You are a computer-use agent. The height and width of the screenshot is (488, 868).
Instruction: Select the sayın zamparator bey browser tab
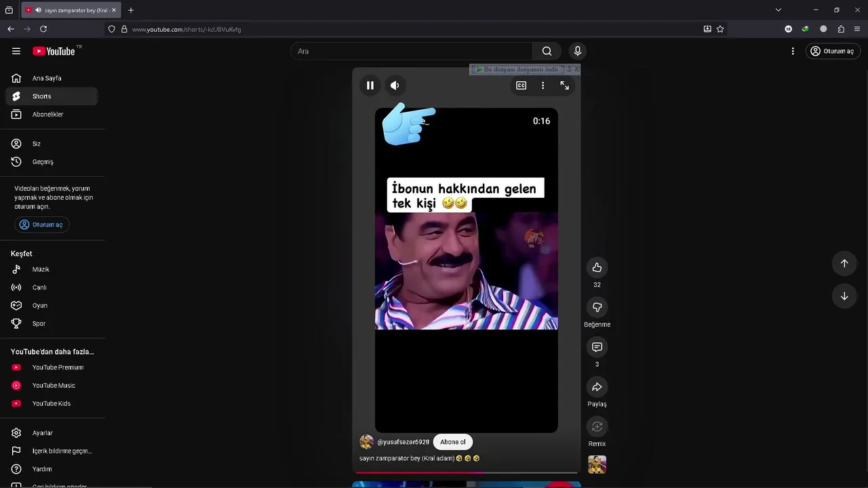71,10
